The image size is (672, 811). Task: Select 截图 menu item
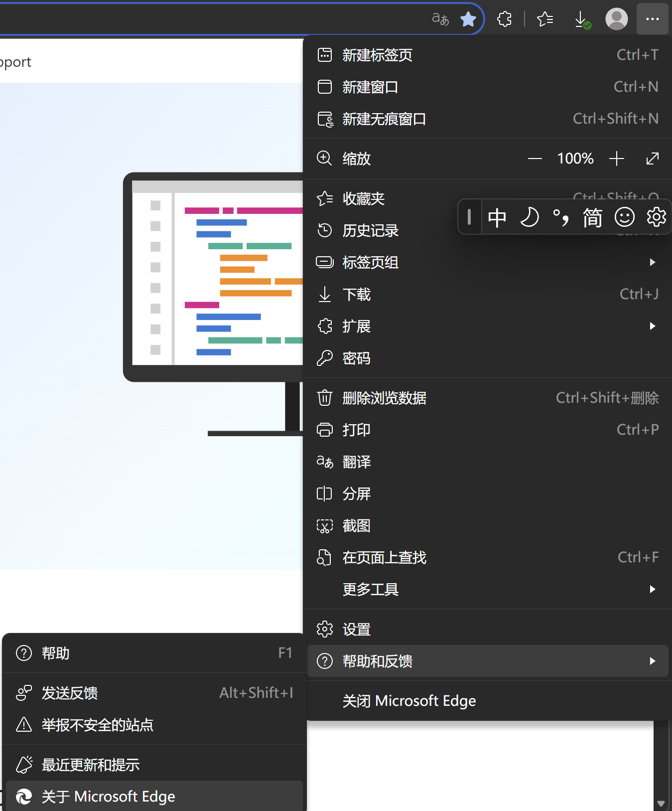(488, 525)
